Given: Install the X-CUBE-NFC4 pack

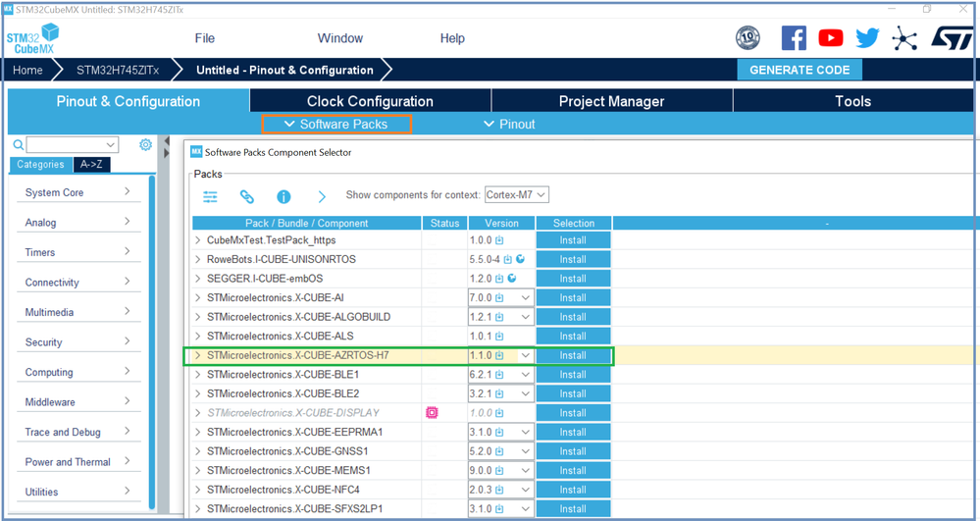Looking at the screenshot, I should point(573,490).
